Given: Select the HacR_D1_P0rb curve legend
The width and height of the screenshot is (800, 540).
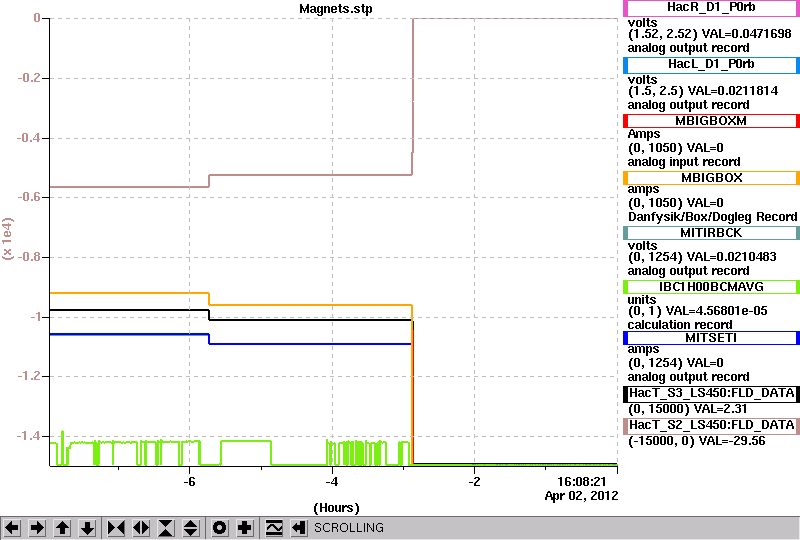Looking at the screenshot, I should point(711,8).
